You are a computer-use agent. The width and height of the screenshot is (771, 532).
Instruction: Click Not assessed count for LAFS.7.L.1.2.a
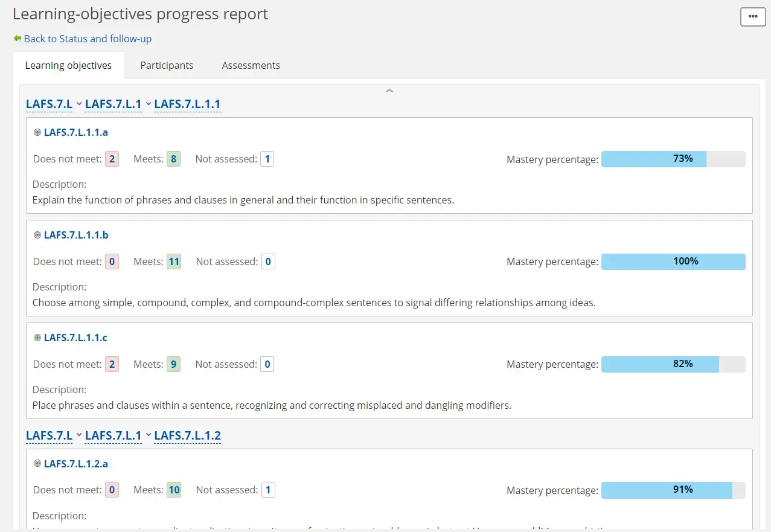pos(268,490)
